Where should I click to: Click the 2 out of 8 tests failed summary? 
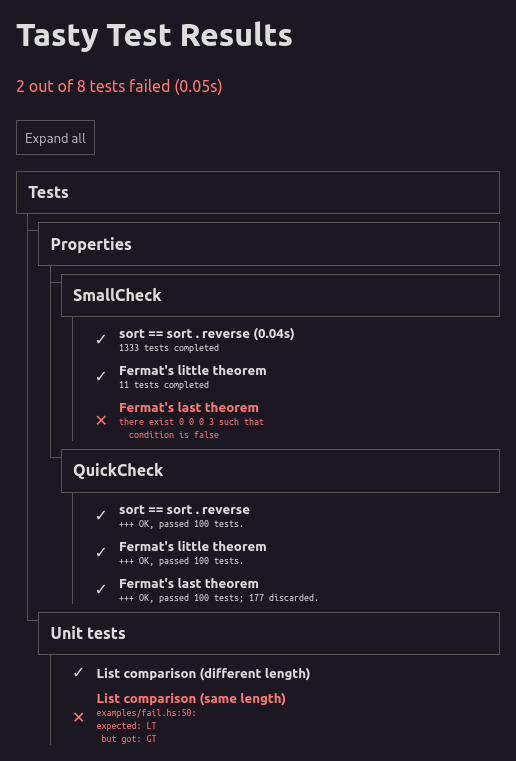click(x=119, y=86)
